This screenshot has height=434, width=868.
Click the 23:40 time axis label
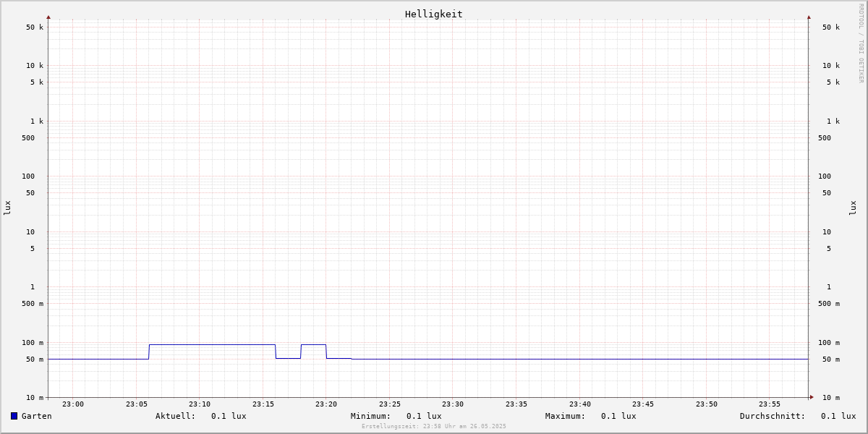point(580,404)
